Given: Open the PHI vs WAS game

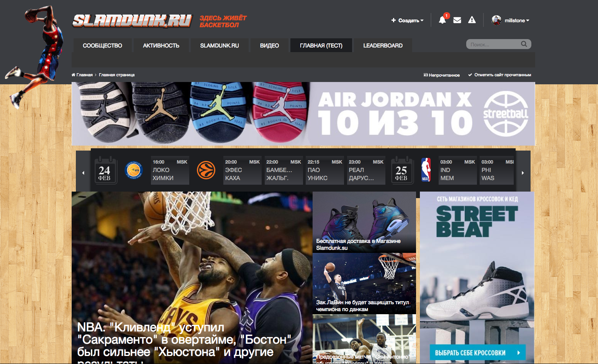Looking at the screenshot, I should (497, 170).
